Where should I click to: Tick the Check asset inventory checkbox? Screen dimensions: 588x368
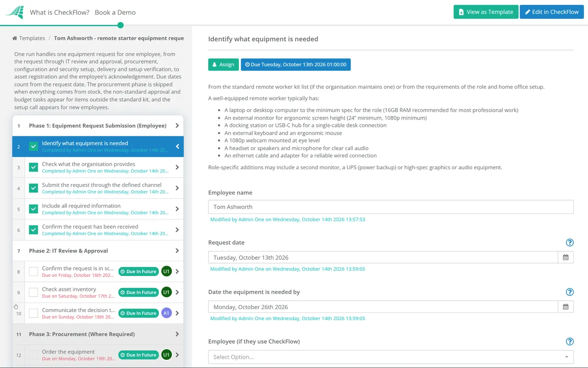(34, 293)
